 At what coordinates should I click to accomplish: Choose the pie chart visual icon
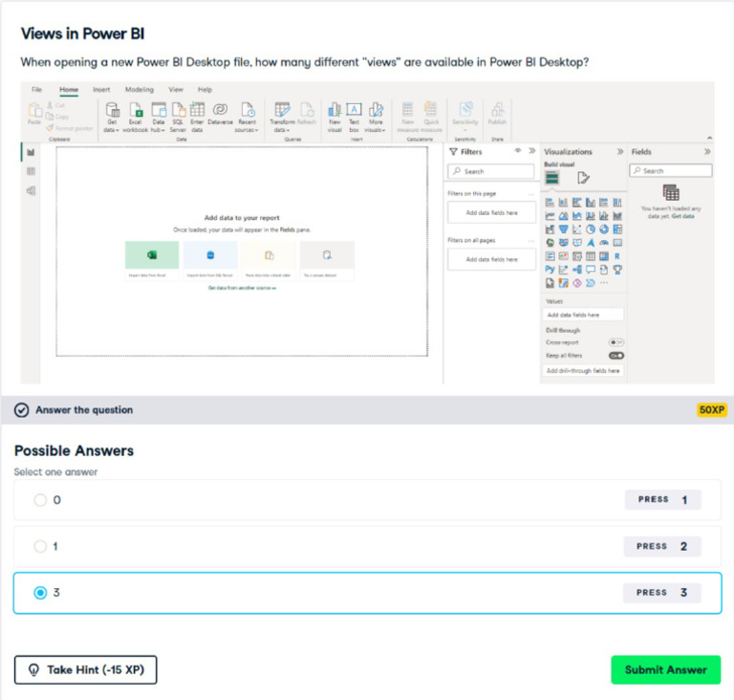pyautogui.click(x=591, y=230)
